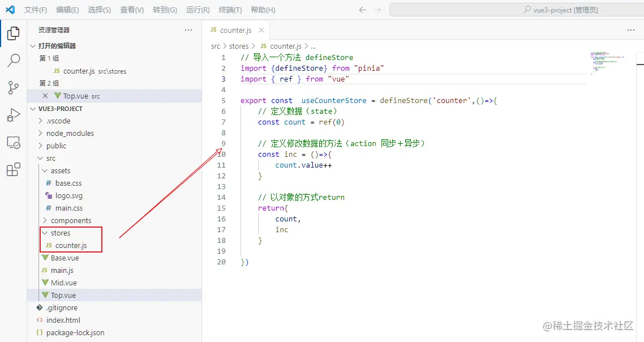Open editor more actions ellipsis at top right

click(x=631, y=30)
